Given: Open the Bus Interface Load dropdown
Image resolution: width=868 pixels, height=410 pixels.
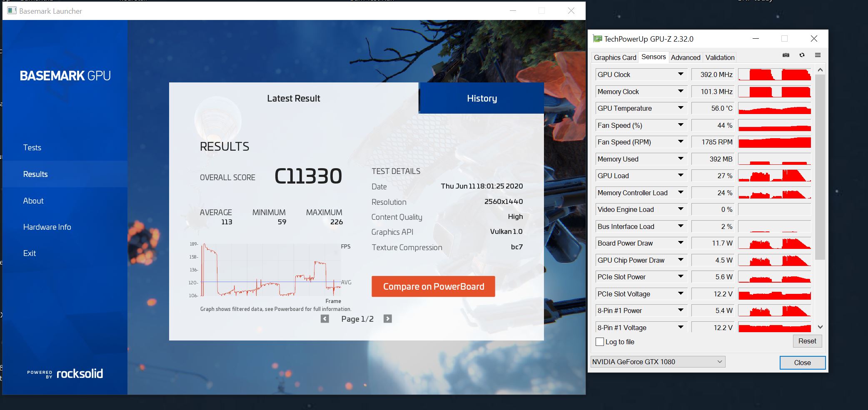Looking at the screenshot, I should pyautogui.click(x=681, y=226).
